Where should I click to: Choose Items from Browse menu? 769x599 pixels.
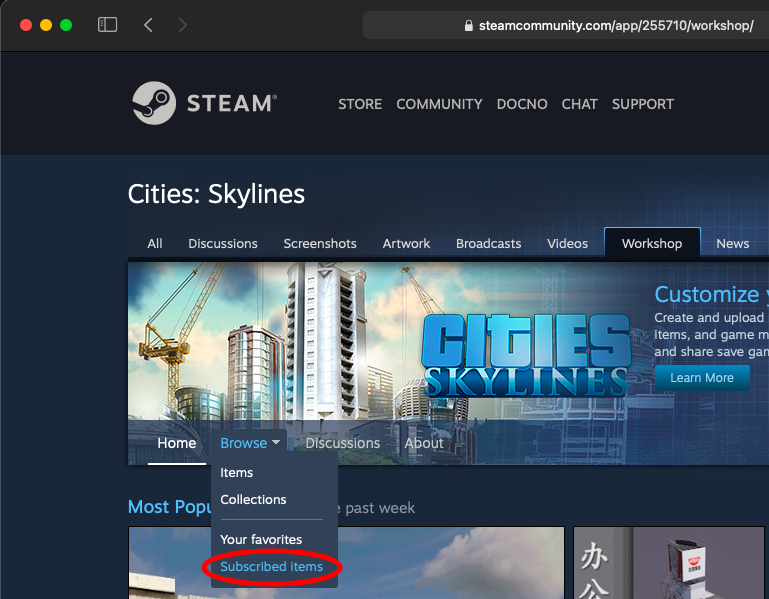[x=236, y=472]
